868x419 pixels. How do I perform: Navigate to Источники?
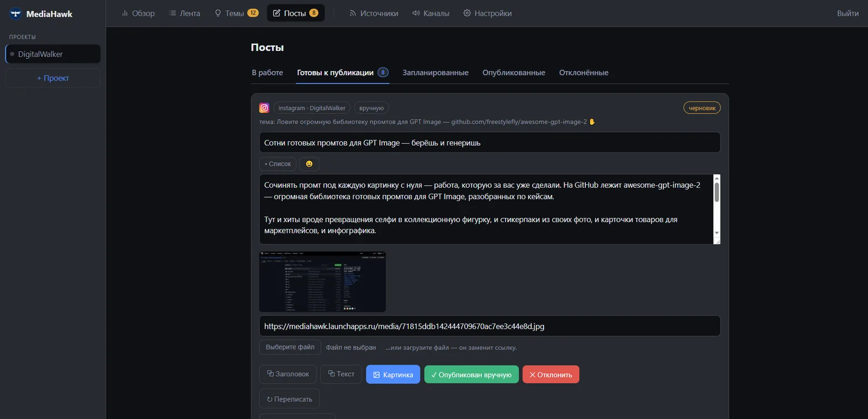(x=374, y=14)
